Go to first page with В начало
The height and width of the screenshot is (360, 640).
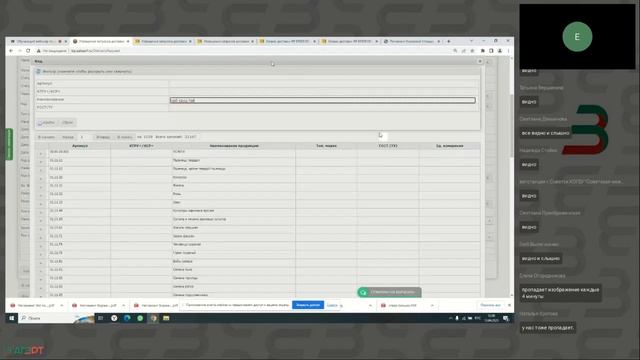[46, 137]
